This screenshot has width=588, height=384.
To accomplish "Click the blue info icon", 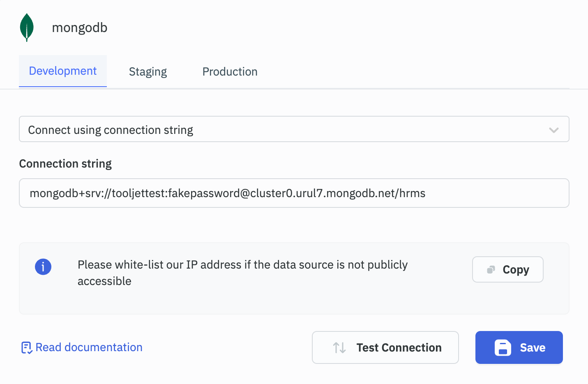I will coord(43,267).
